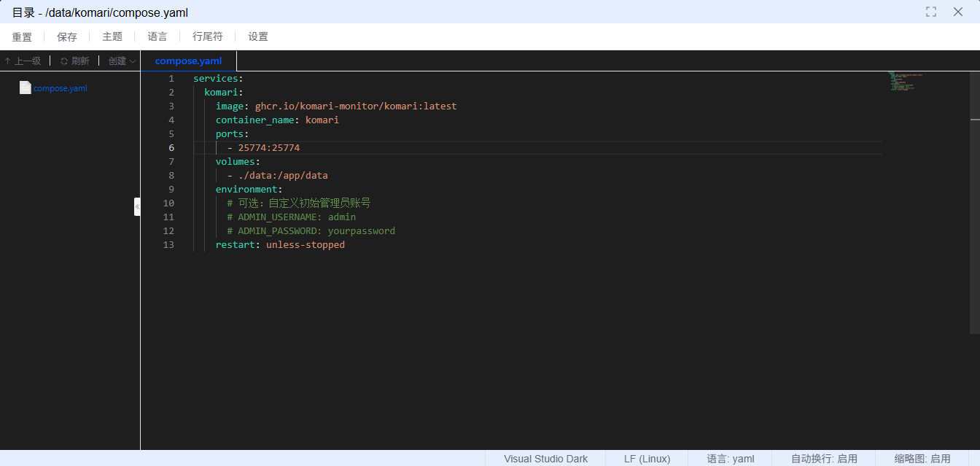Toggle 缩略图 minimap in status bar
The width and height of the screenshot is (980, 466).
point(922,459)
